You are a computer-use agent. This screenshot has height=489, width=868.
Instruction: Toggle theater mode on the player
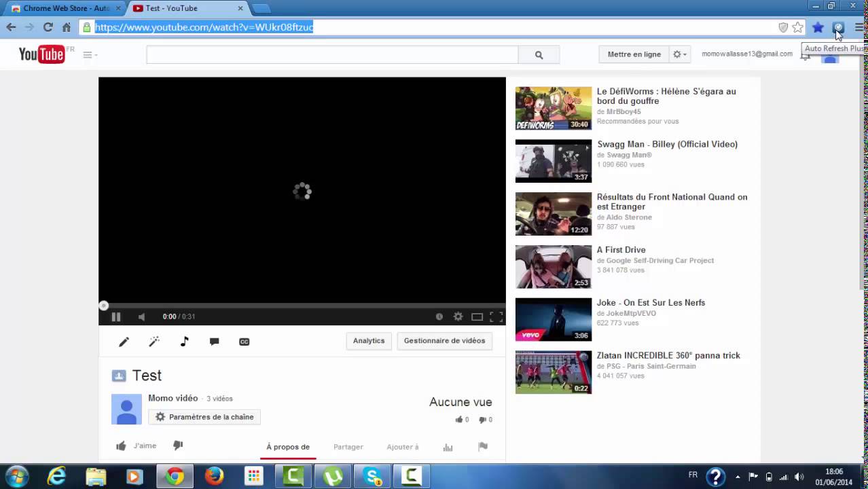click(477, 316)
